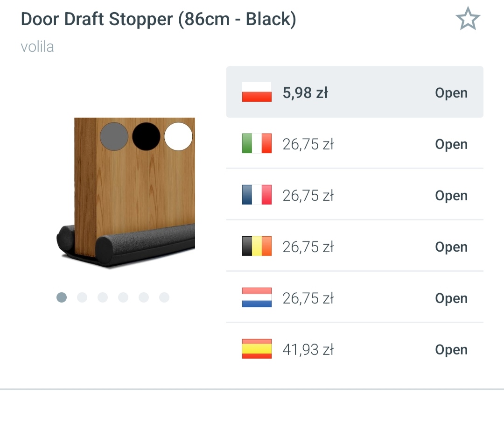Select the last image carousel dot
504x424 pixels.
(x=164, y=297)
